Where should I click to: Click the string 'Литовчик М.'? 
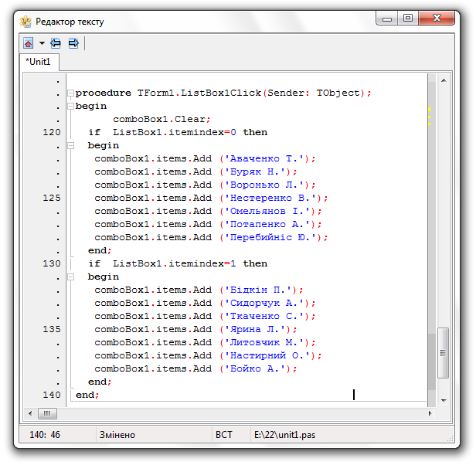[264, 342]
